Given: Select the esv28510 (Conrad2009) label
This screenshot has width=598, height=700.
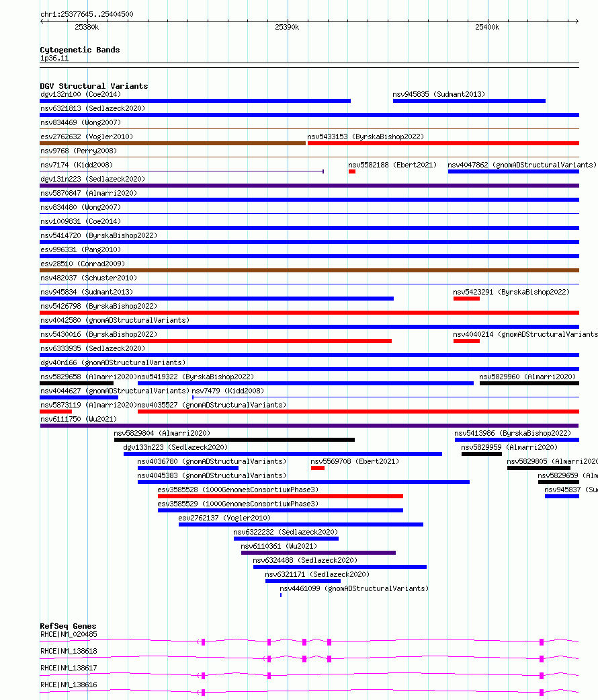Looking at the screenshot, I should (x=83, y=264).
